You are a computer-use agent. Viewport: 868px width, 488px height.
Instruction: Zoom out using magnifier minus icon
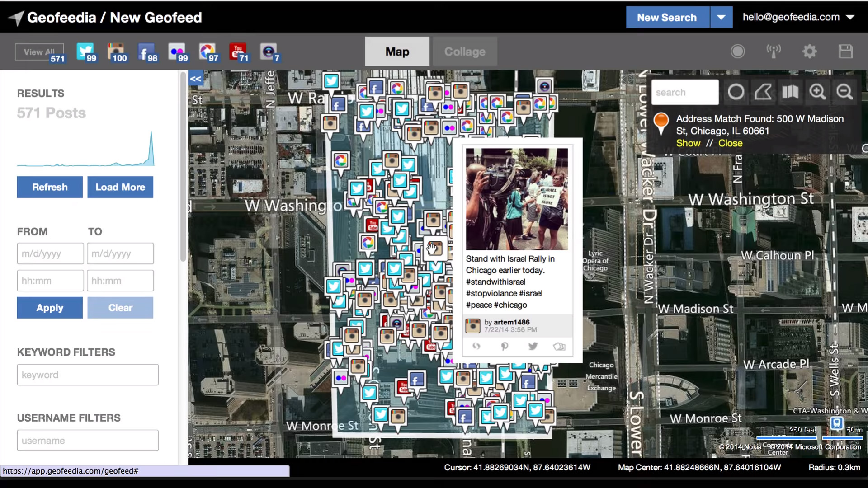[844, 92]
